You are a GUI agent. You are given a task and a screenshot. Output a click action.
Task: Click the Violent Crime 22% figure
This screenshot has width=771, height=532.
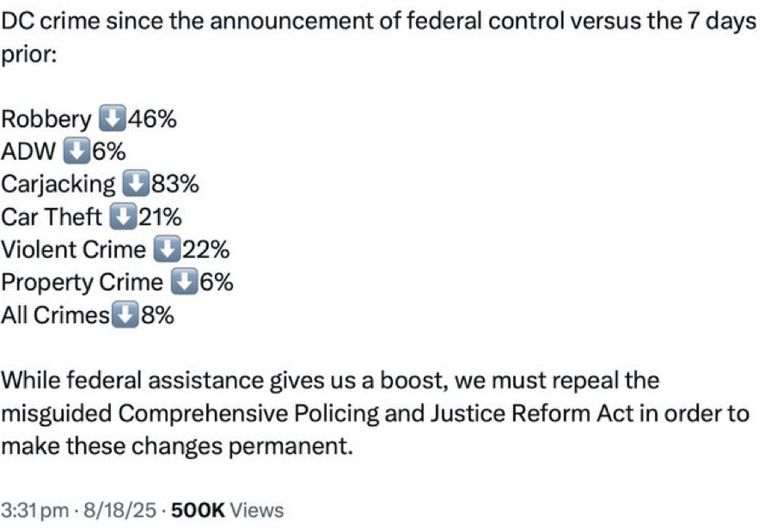205,249
